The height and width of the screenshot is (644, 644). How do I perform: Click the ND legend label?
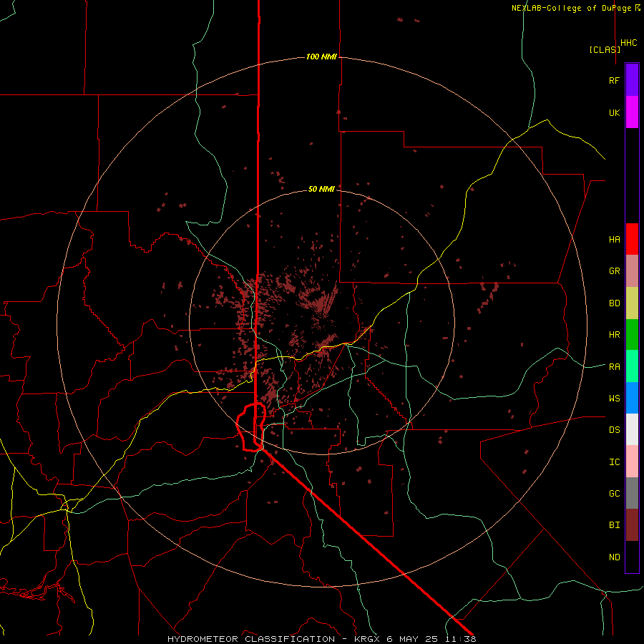tap(614, 557)
